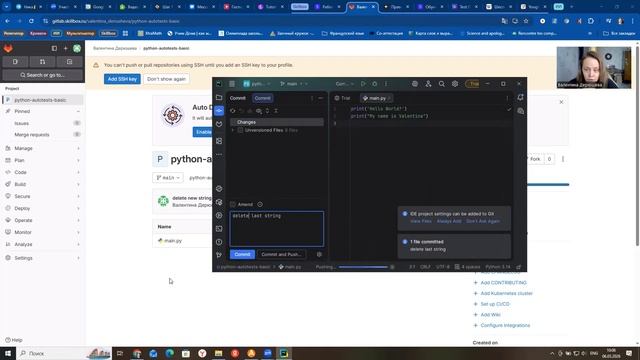Open the project name dropdown in PyCharm title bar
The image size is (640, 360).
click(x=257, y=84)
